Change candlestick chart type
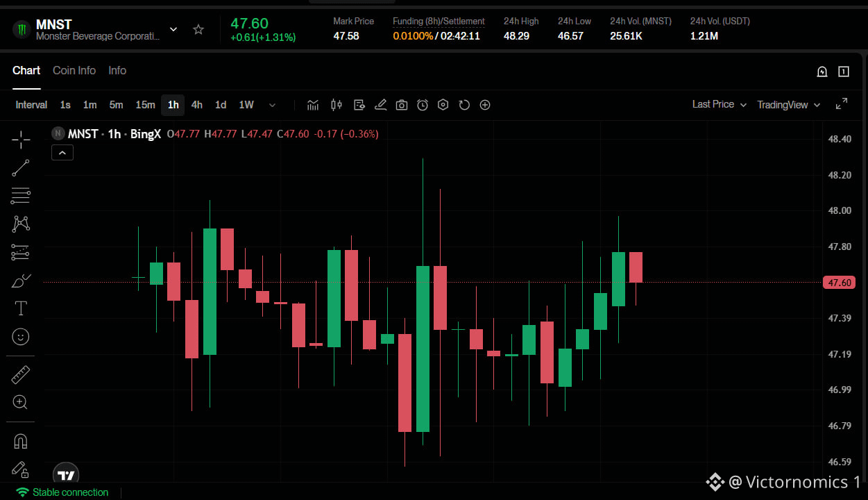Image resolution: width=868 pixels, height=500 pixels. (x=337, y=105)
